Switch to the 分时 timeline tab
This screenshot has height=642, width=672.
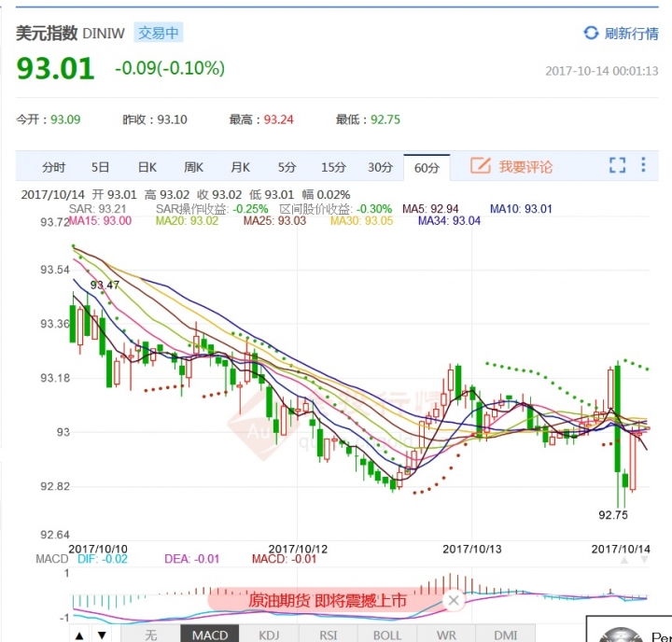[x=54, y=167]
